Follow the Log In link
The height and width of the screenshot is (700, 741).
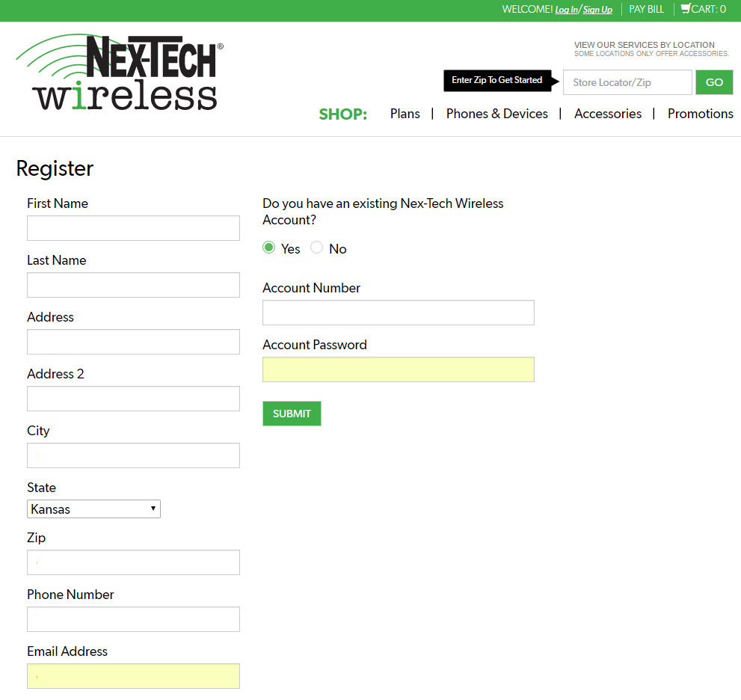[566, 10]
